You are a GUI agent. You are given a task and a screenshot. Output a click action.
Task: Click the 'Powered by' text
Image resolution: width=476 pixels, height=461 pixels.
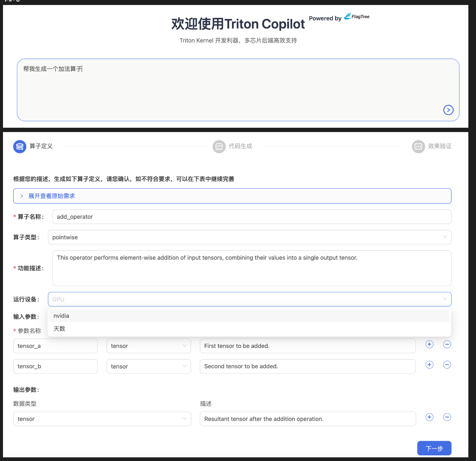[325, 18]
